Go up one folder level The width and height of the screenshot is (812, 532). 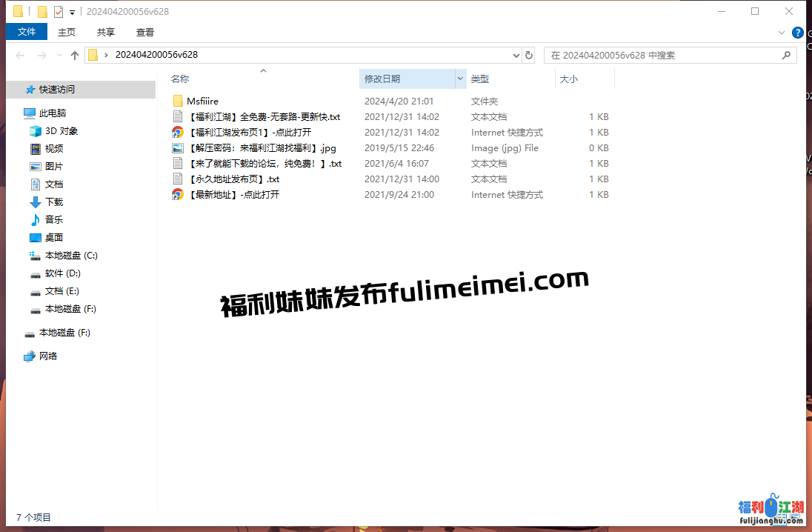coord(75,55)
